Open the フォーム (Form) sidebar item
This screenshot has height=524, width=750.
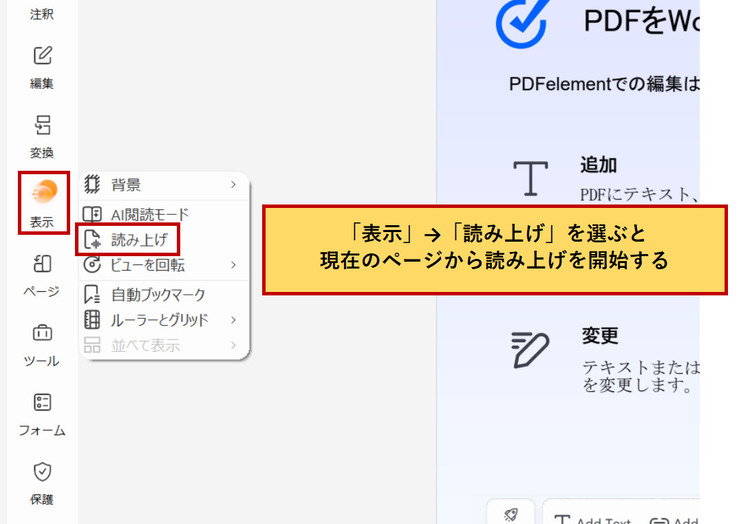click(42, 415)
